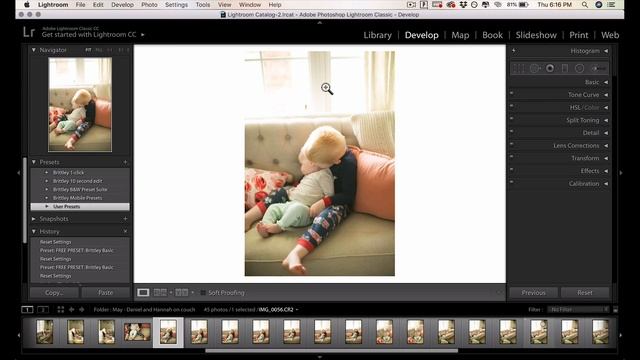The height and width of the screenshot is (360, 640).
Task: Expand the Tone Curve panel
Action: (x=606, y=95)
